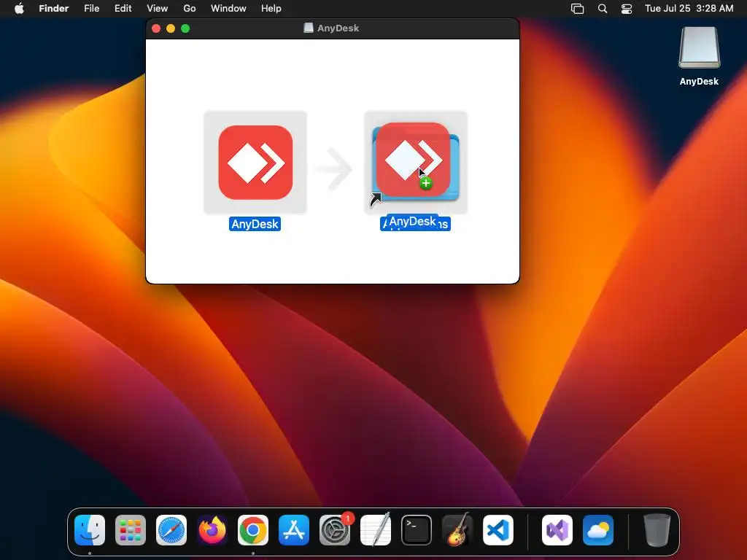747x560 pixels.
Task: Open System Settings from the Dock
Action: 335,530
